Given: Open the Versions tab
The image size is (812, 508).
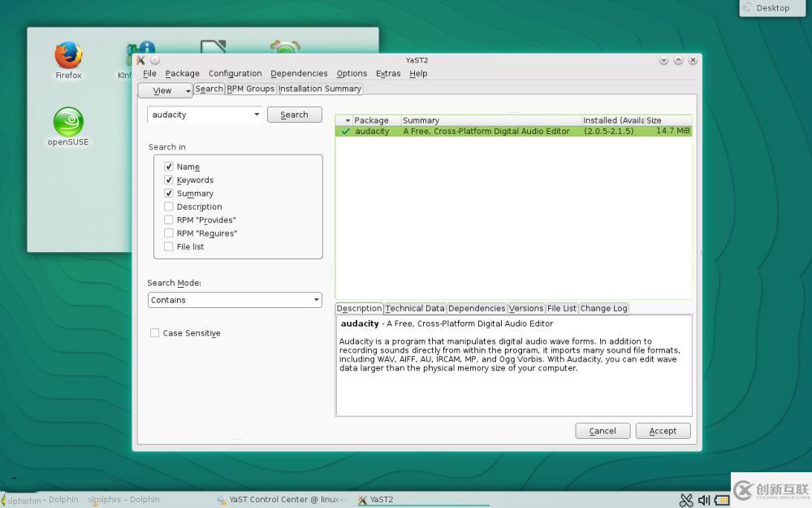Looking at the screenshot, I should 526,308.
